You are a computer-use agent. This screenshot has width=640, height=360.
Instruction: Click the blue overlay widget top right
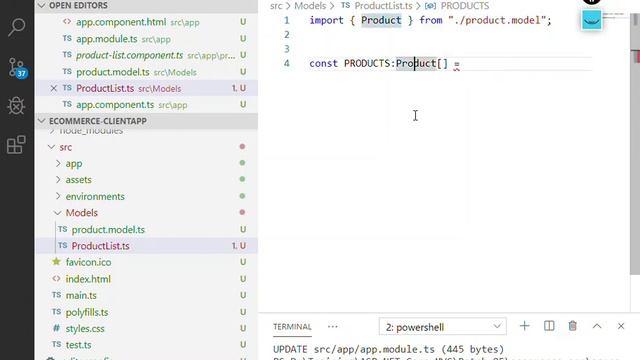(x=591, y=20)
